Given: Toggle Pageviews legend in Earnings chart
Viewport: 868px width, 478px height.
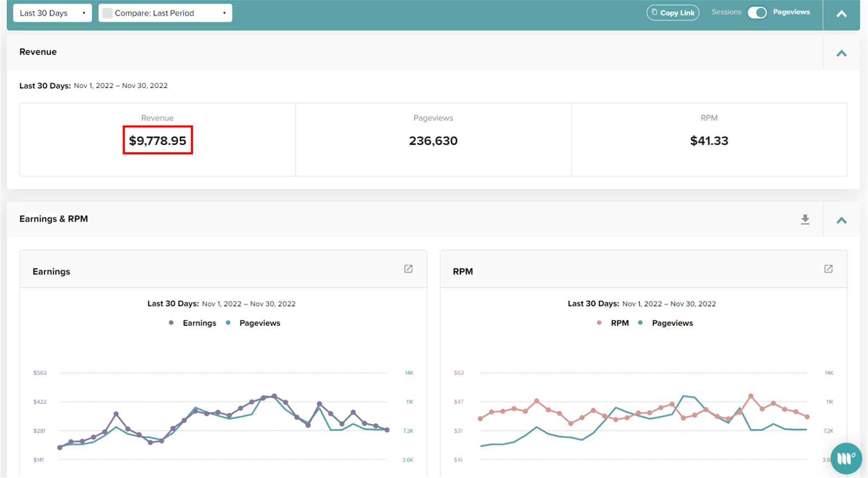Looking at the screenshot, I should [x=253, y=323].
